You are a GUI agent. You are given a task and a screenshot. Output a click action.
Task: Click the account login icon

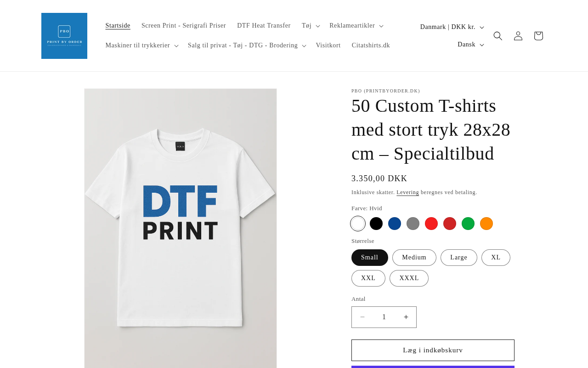pyautogui.click(x=518, y=36)
